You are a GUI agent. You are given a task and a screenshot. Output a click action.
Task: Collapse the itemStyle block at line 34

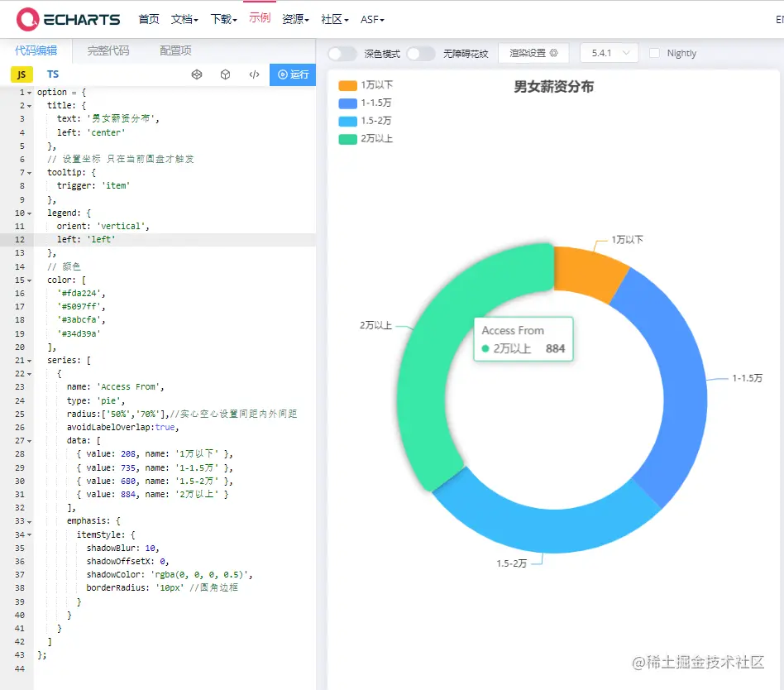(x=30, y=535)
